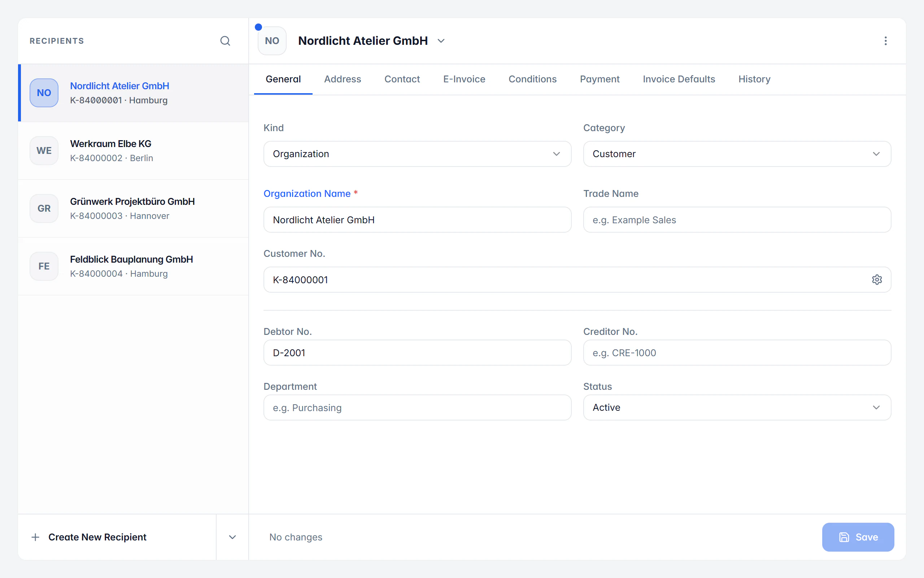The image size is (924, 578).
Task: Click the FE avatar of Feldblick Bauplanung
Action: [x=44, y=266]
